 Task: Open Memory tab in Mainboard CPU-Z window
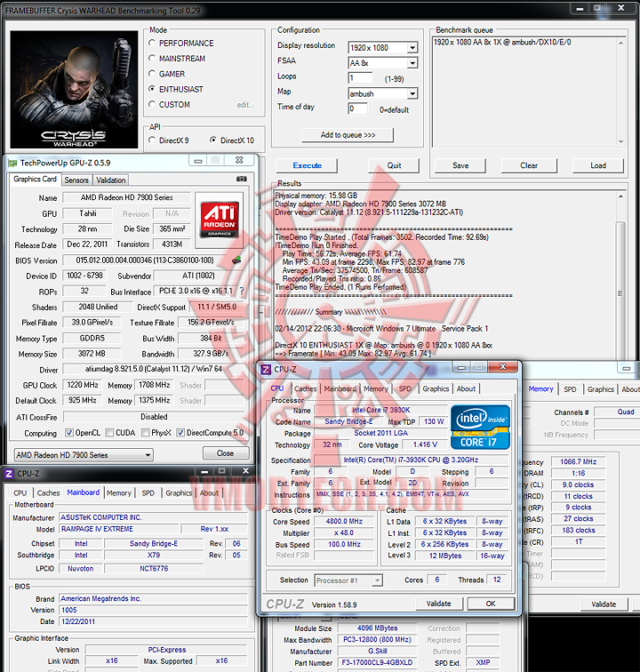(119, 492)
